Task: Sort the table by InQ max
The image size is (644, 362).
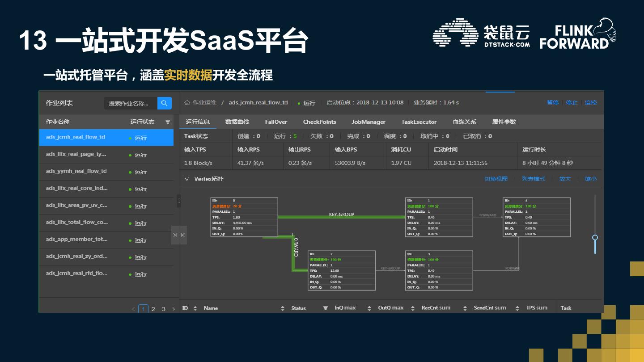Action: tap(369, 308)
